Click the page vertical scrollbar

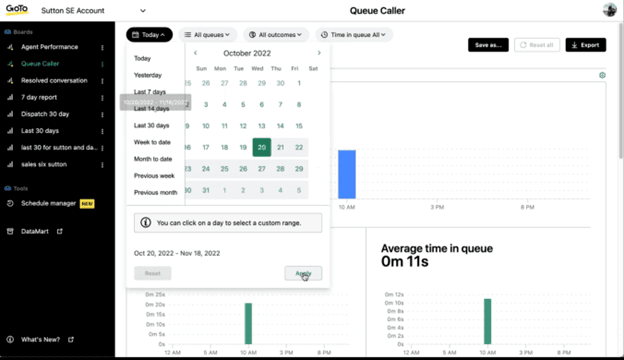(621, 91)
